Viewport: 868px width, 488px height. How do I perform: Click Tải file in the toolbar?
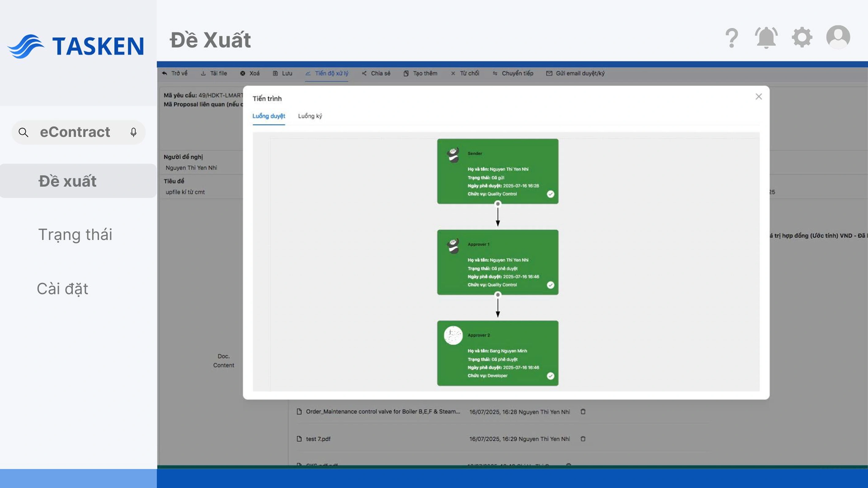tap(214, 74)
